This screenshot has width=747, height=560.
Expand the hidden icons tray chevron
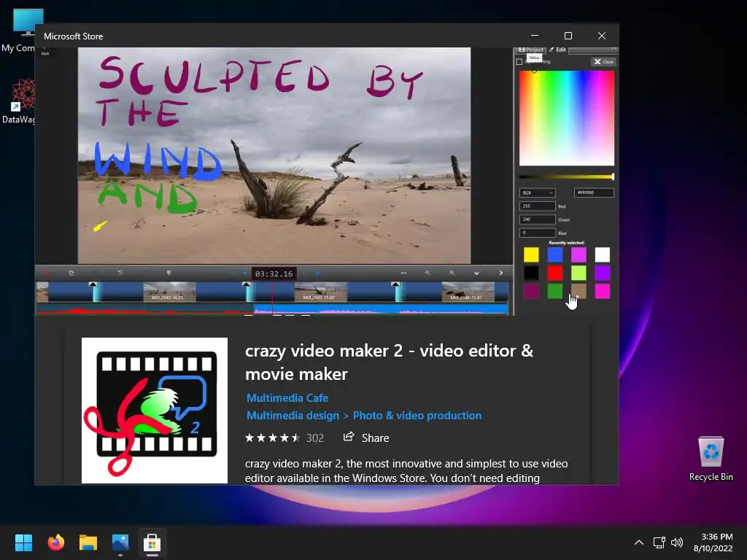click(x=639, y=542)
